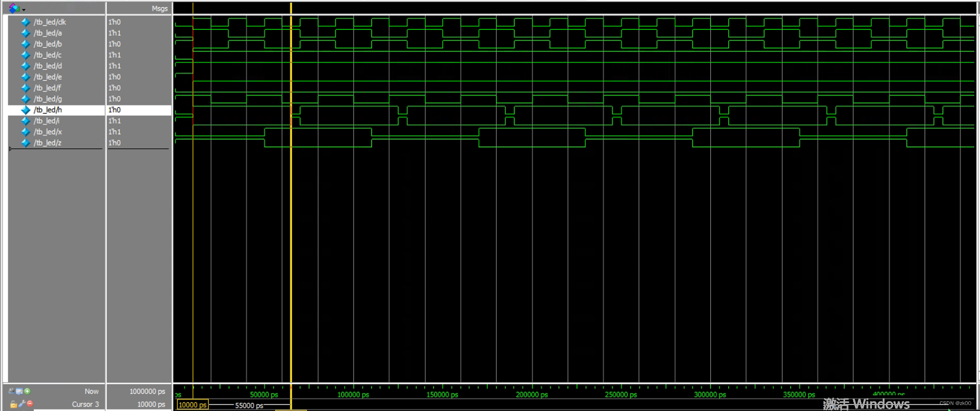This screenshot has width=980, height=411.
Task: Open the dropdown arrow beside shapes icon
Action: [x=23, y=9]
